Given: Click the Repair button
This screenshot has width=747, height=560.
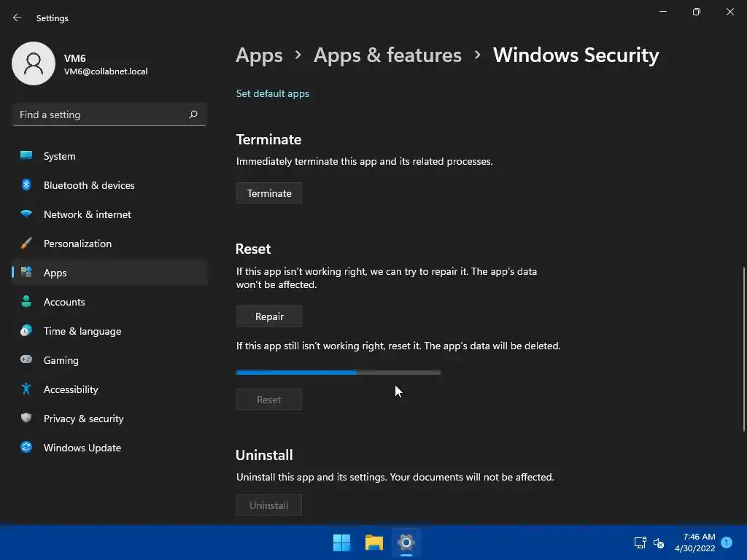Looking at the screenshot, I should point(269,316).
